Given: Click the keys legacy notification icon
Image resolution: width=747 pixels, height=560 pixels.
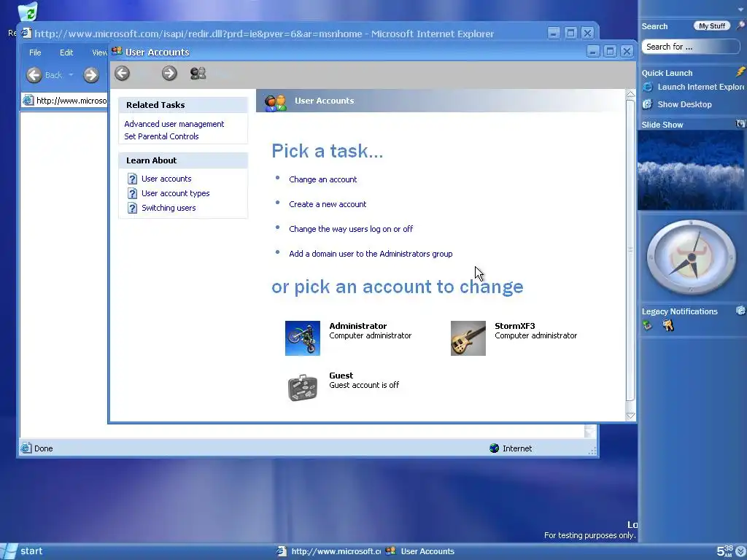Looking at the screenshot, I should (668, 325).
